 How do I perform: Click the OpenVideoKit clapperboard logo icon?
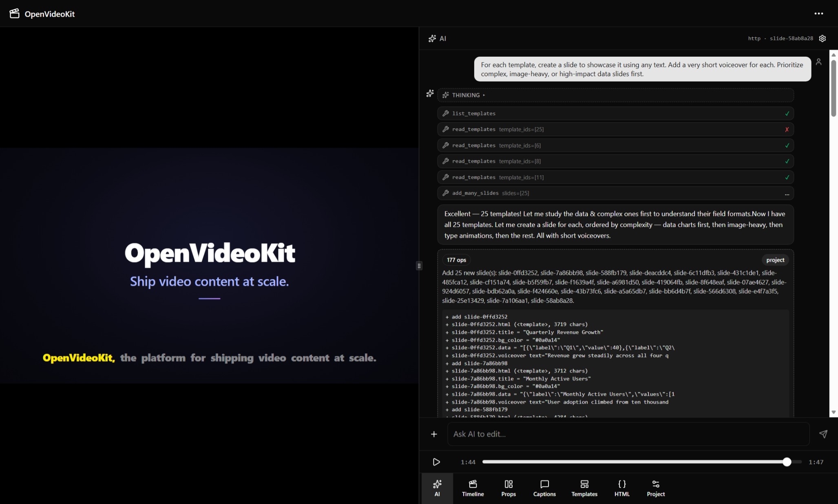click(x=15, y=13)
